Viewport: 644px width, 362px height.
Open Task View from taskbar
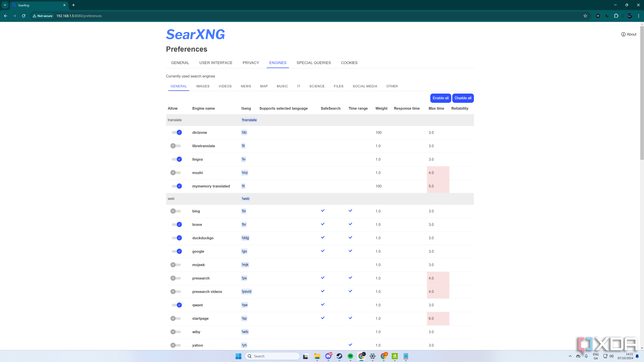(x=305, y=356)
